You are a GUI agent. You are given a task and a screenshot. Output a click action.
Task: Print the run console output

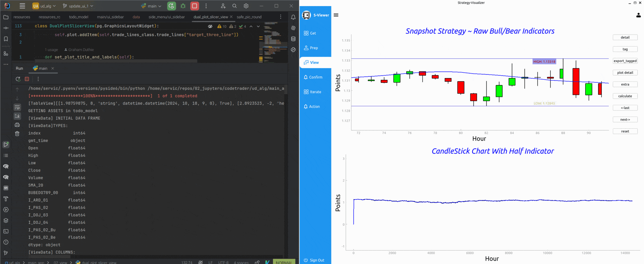pos(17,125)
